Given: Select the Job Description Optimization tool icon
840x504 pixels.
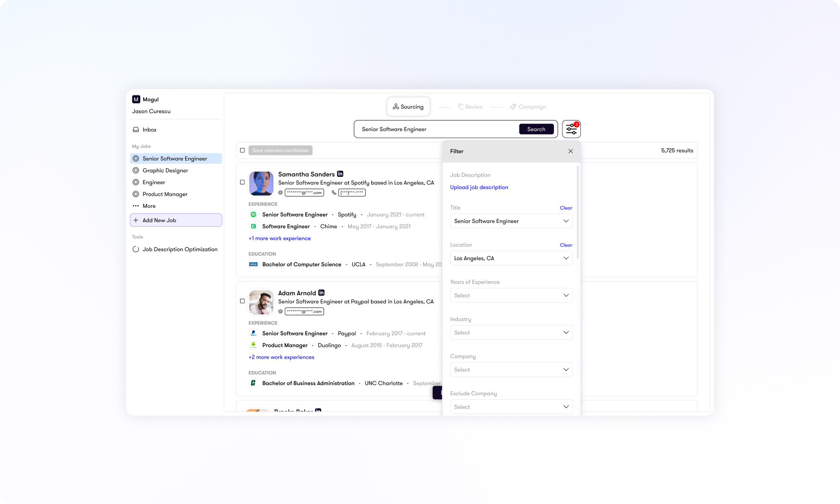Looking at the screenshot, I should coord(136,249).
